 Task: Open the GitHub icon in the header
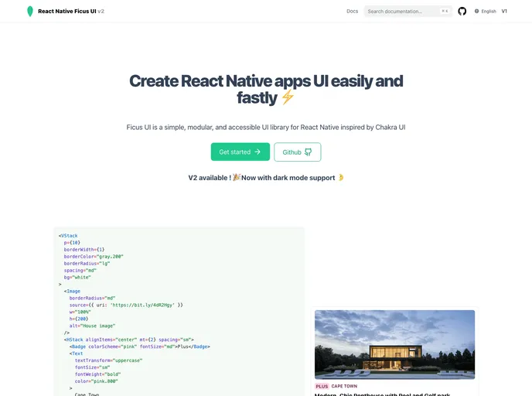coord(462,11)
